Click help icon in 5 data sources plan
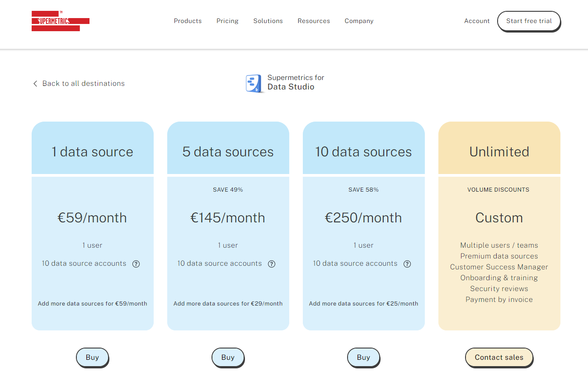The image size is (588, 372). point(272,264)
